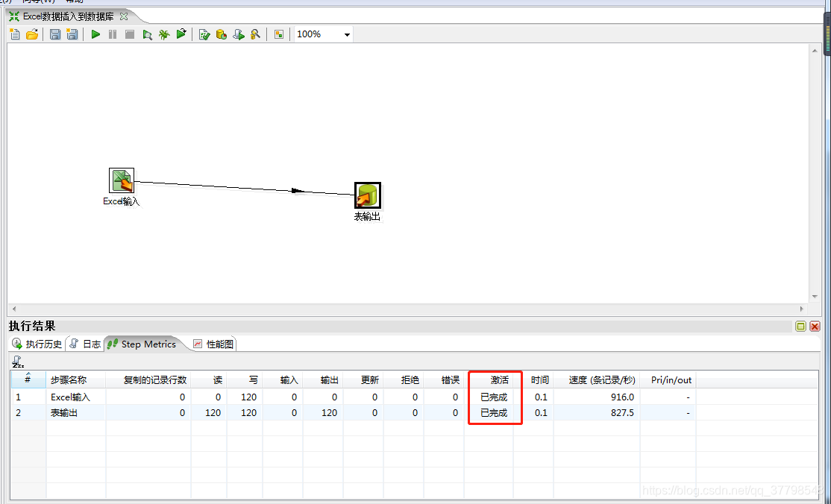The image size is (831, 504).
Task: Sort by the # column header
Action: coord(28,379)
